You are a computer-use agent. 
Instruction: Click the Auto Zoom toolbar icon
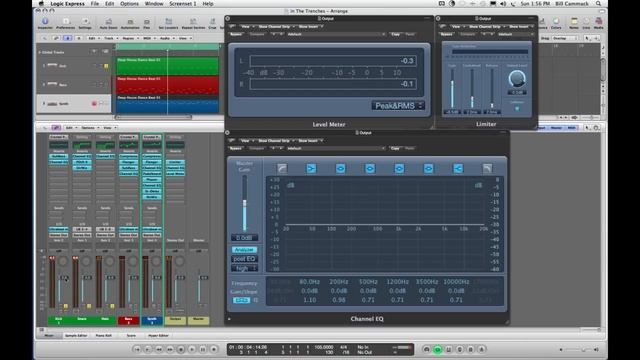pos(109,23)
